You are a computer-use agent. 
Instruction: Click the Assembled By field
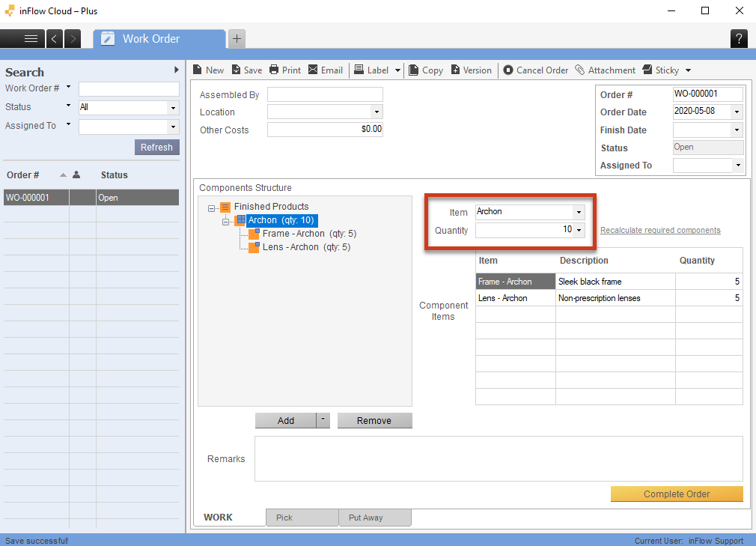coord(325,94)
